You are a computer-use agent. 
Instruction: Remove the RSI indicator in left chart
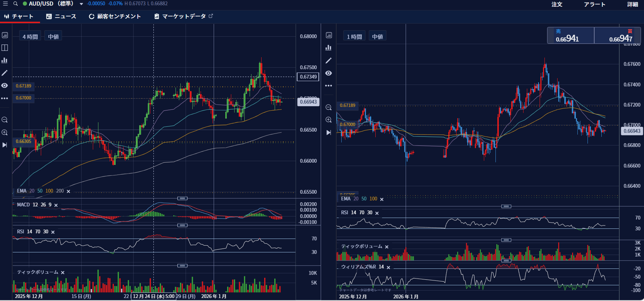[x=53, y=232]
